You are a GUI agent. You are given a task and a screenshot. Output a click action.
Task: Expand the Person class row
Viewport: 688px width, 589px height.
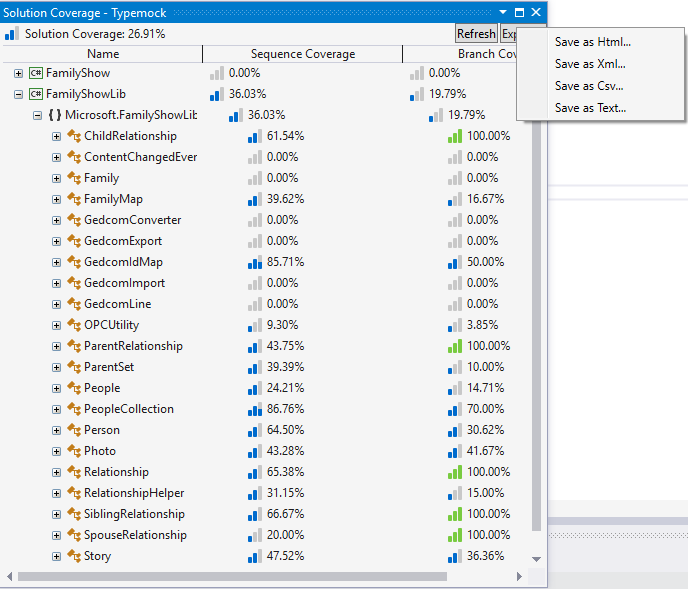57,431
